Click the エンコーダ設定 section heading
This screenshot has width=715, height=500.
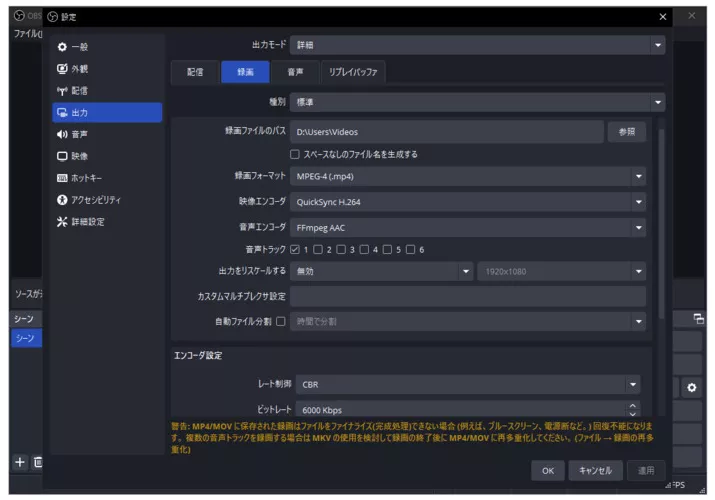(x=198, y=356)
